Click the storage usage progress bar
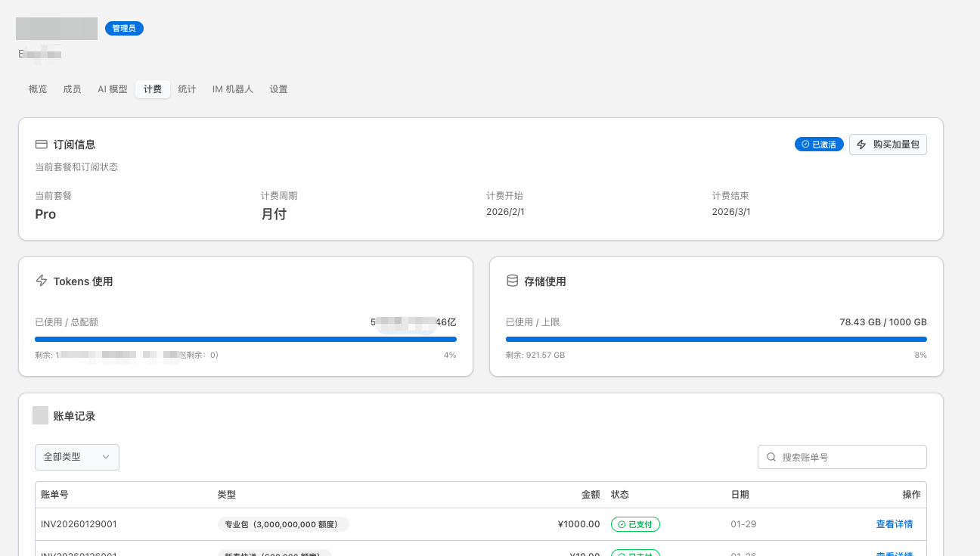 716,339
